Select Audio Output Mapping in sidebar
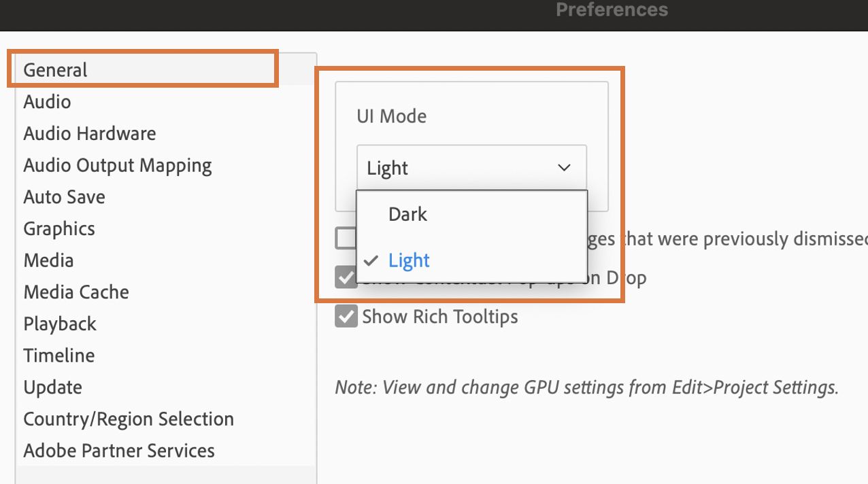868x484 pixels. click(118, 165)
